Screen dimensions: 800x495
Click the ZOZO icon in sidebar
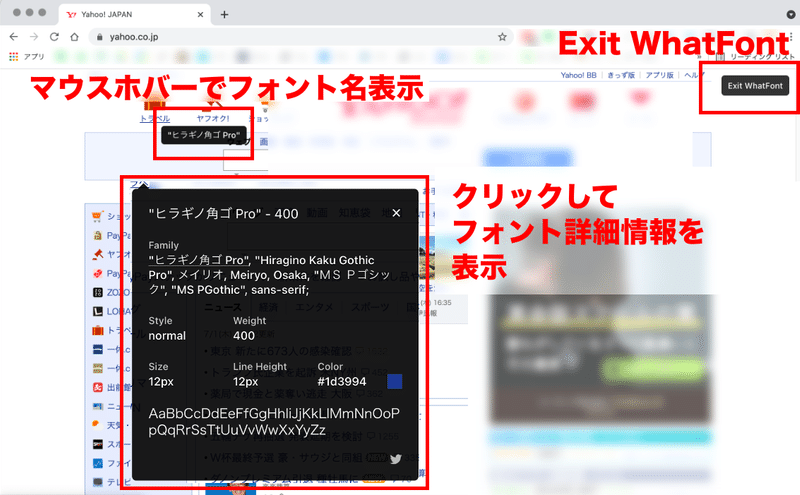tap(97, 292)
